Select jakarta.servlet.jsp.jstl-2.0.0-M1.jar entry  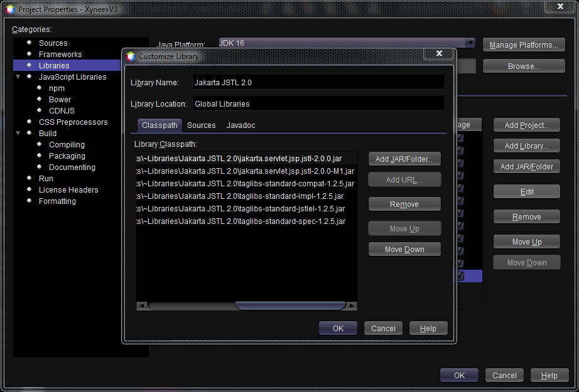pyautogui.click(x=247, y=171)
